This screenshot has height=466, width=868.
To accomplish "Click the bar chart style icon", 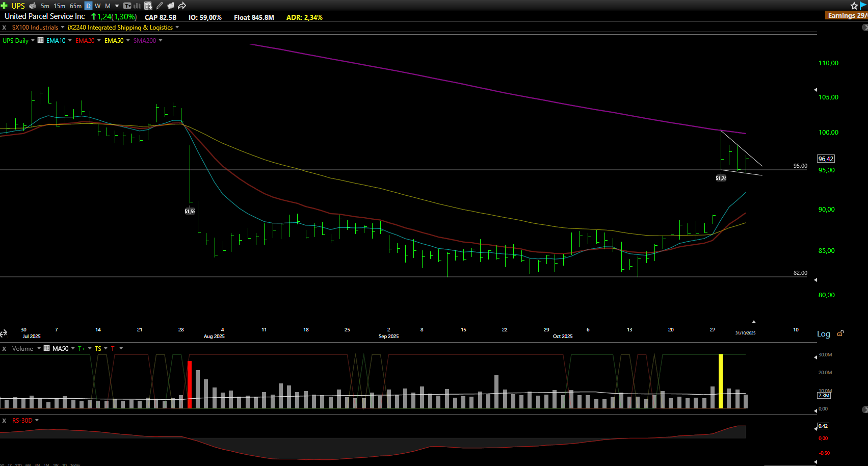I will click(x=137, y=6).
